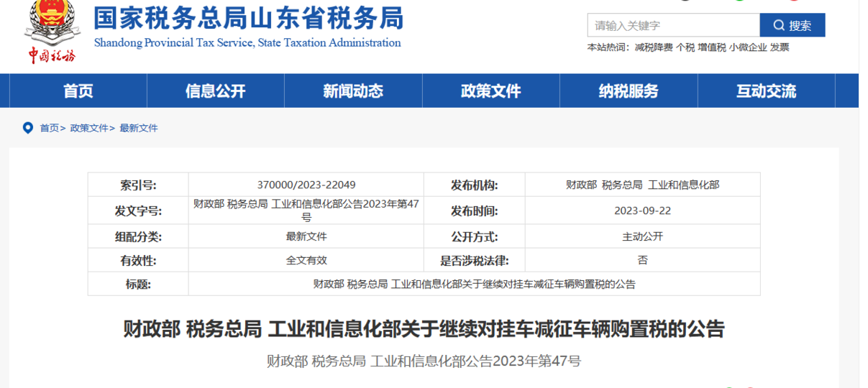Open the 信息公开 navigation menu

tap(216, 91)
